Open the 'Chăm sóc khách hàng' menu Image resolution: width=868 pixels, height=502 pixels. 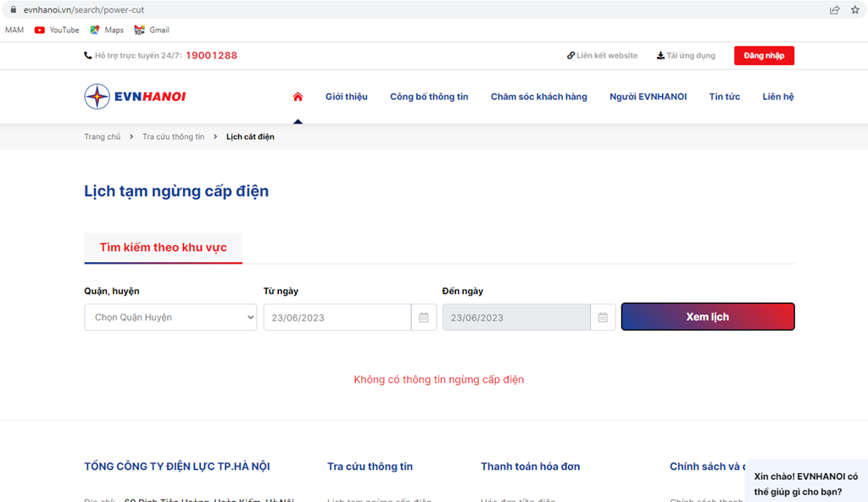539,97
